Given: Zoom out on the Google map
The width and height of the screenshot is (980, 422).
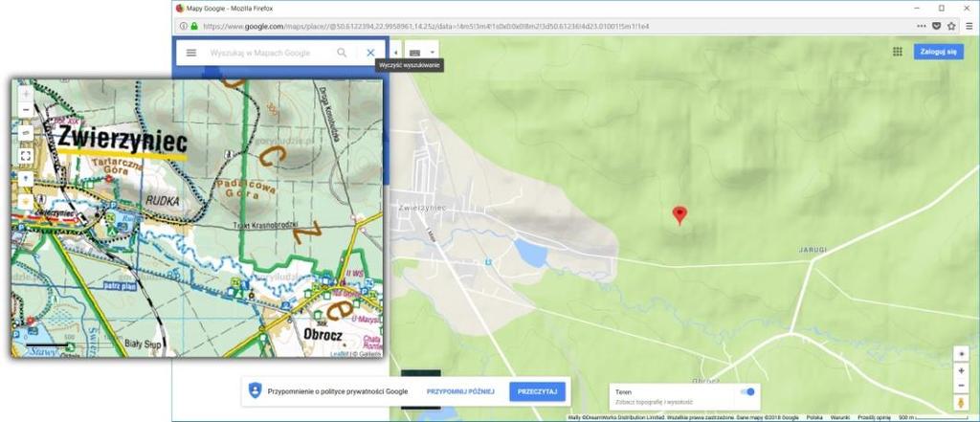Looking at the screenshot, I should 961,385.
